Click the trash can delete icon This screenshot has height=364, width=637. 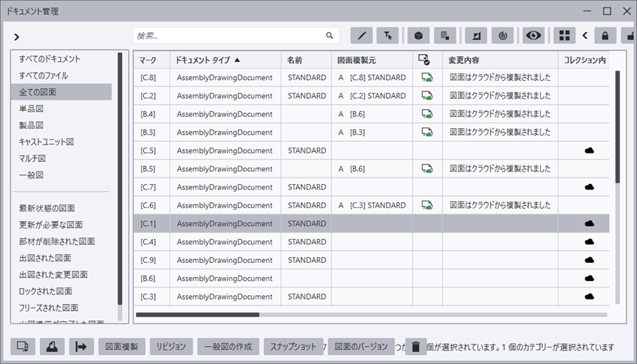(416, 346)
